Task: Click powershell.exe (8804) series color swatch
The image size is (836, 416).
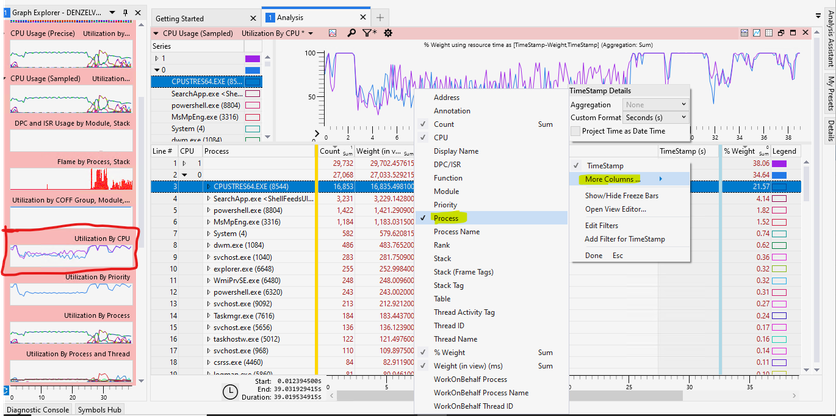Action: click(252, 105)
